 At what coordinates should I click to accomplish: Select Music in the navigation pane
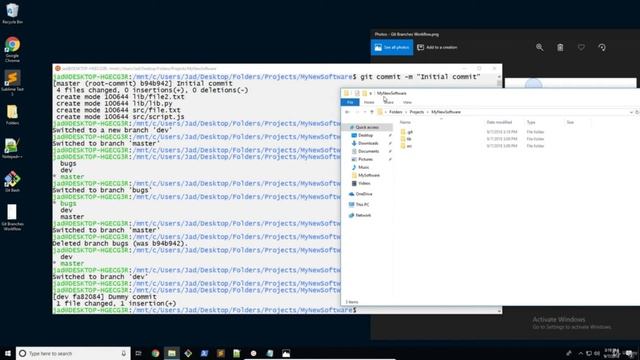pyautogui.click(x=363, y=167)
